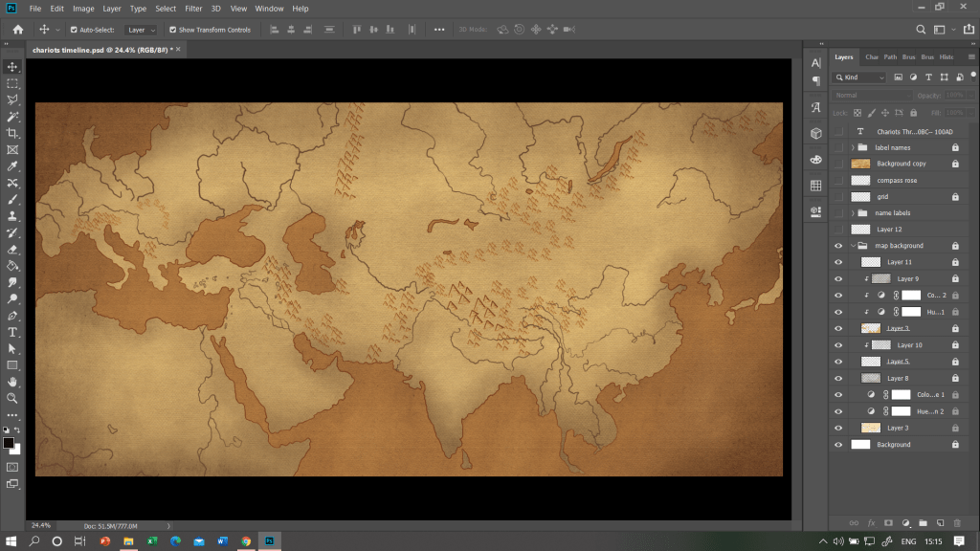Show the compass rose layer

point(839,180)
